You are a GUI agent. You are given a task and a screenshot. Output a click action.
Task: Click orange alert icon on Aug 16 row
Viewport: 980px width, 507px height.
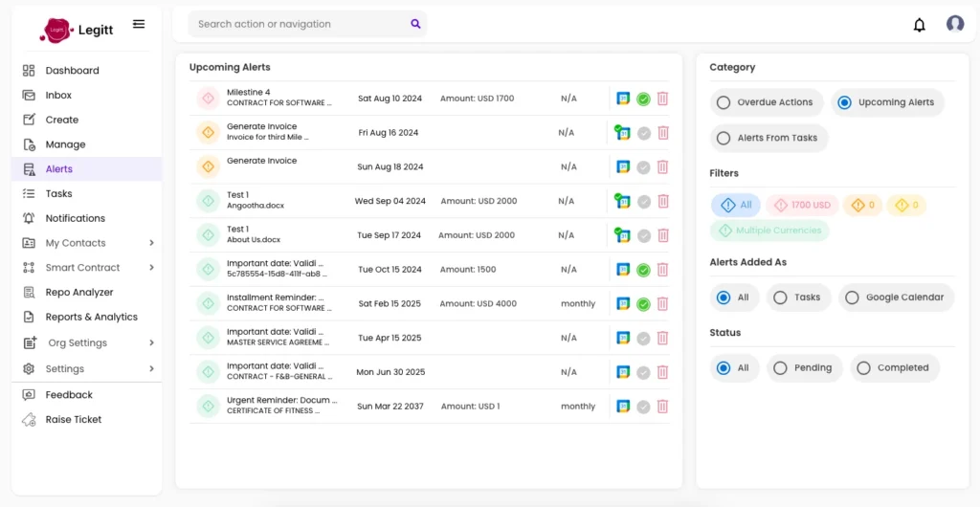[x=207, y=132]
